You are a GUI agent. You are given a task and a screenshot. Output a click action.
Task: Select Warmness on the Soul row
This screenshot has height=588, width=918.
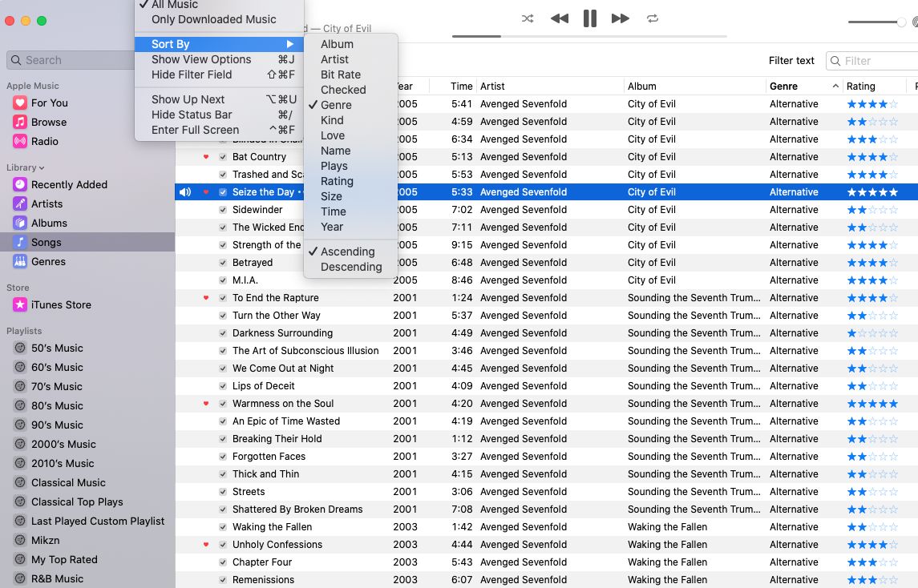pyautogui.click(x=546, y=404)
